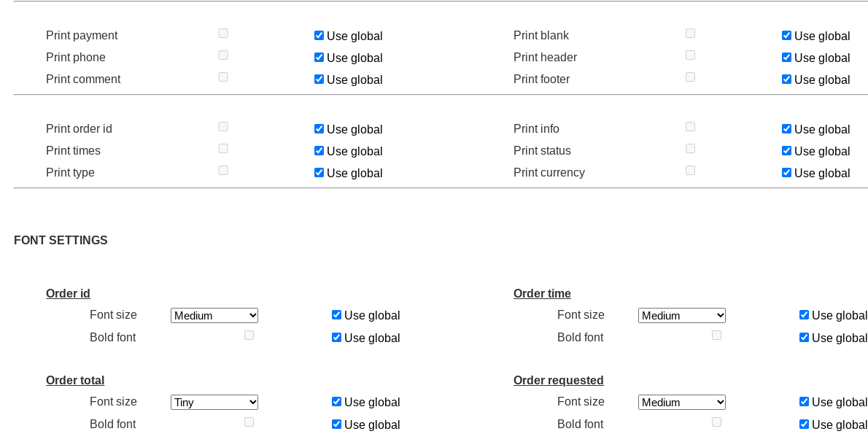Toggle Use global for Print currency

click(x=786, y=173)
